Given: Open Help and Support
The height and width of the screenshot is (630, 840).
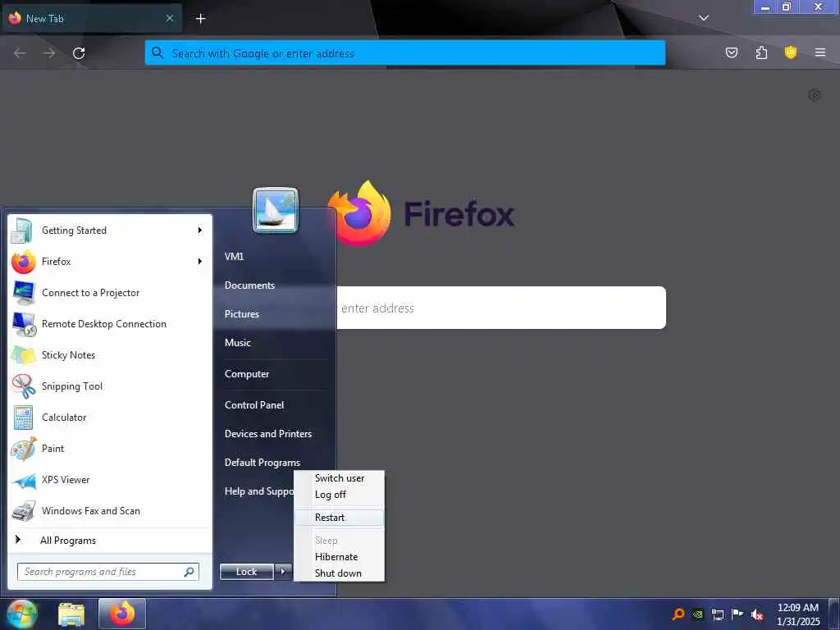Looking at the screenshot, I should (x=258, y=491).
